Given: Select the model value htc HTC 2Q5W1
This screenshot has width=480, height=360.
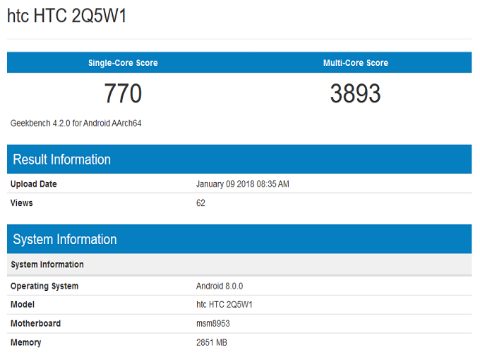Looking at the screenshot, I should [224, 304].
